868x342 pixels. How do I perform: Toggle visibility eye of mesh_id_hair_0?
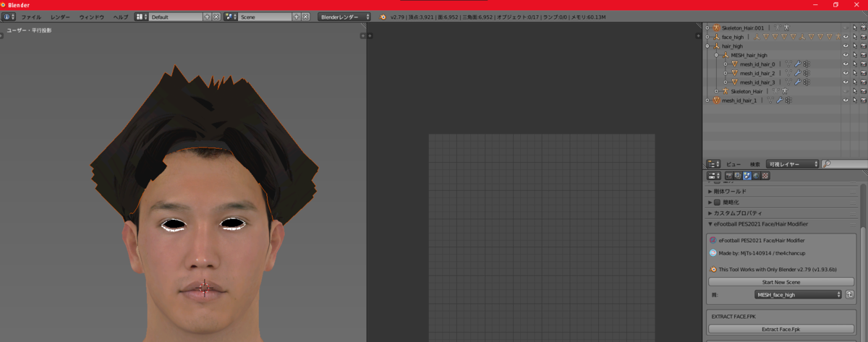pyautogui.click(x=845, y=64)
